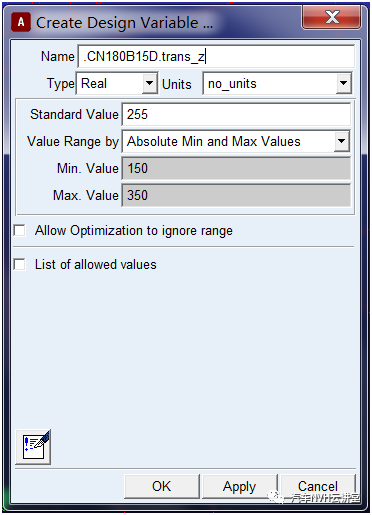The height and width of the screenshot is (515, 372).
Task: Click the Min. Value label
Action: [x=88, y=169]
